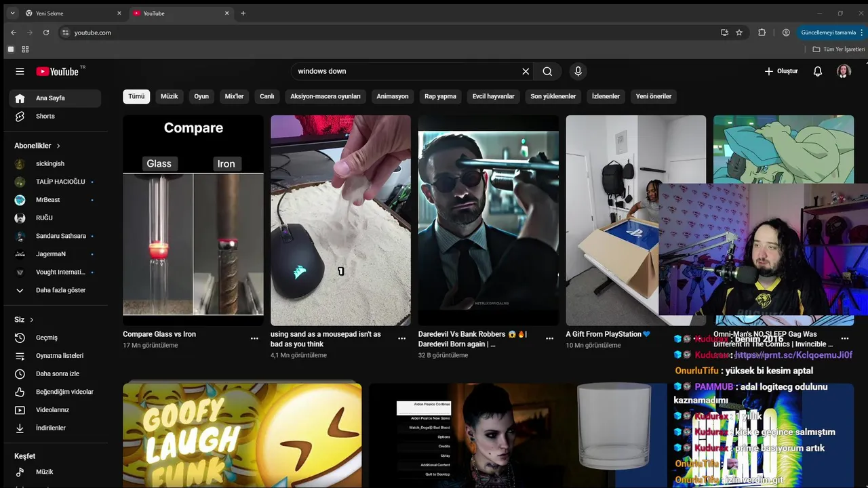The height and width of the screenshot is (488, 868).
Task: Select the Oyun filter chip
Action: coord(201,96)
